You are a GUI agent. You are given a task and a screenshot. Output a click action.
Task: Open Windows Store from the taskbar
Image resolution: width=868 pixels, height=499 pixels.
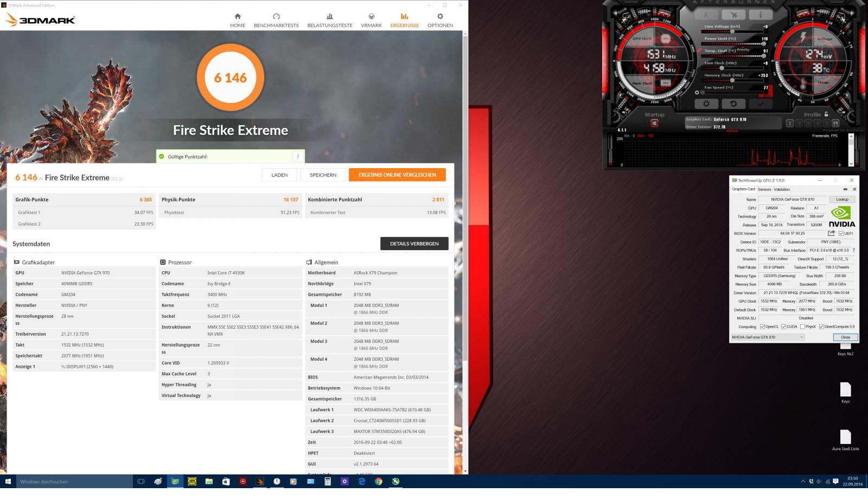[x=226, y=481]
